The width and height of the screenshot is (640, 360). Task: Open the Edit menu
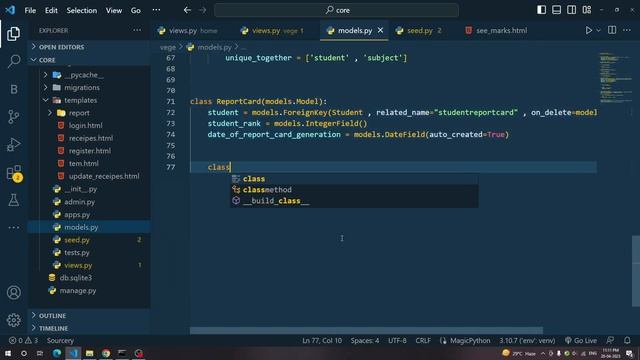51,10
